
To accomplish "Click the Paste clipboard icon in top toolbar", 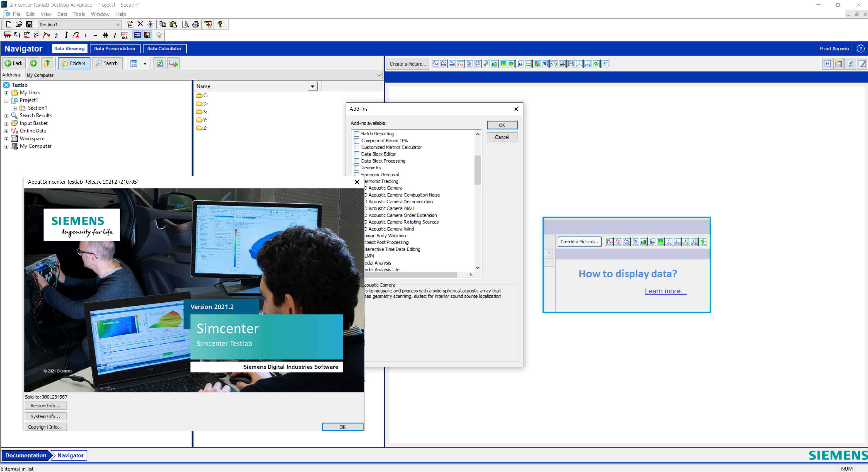I will pyautogui.click(x=173, y=24).
